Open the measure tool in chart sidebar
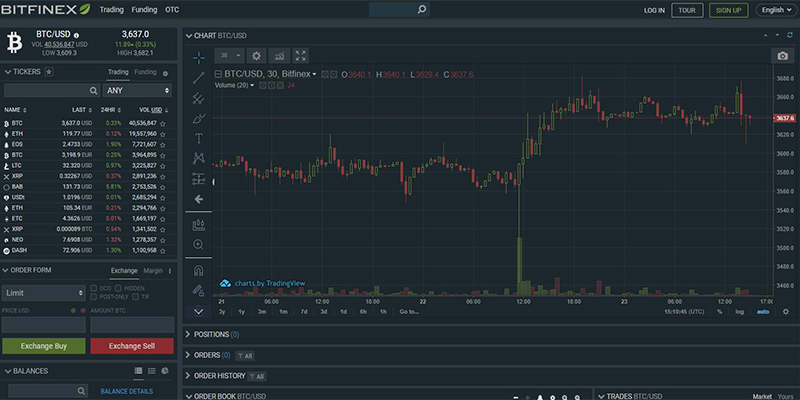 tap(198, 224)
